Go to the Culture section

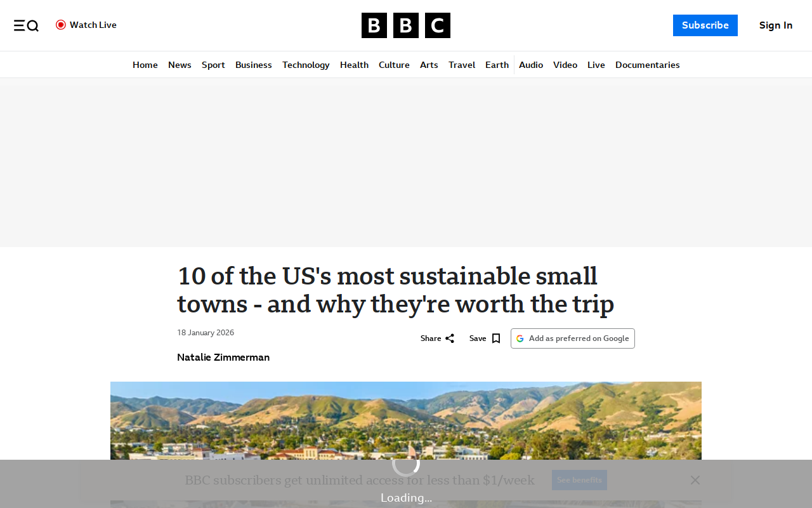(394, 65)
